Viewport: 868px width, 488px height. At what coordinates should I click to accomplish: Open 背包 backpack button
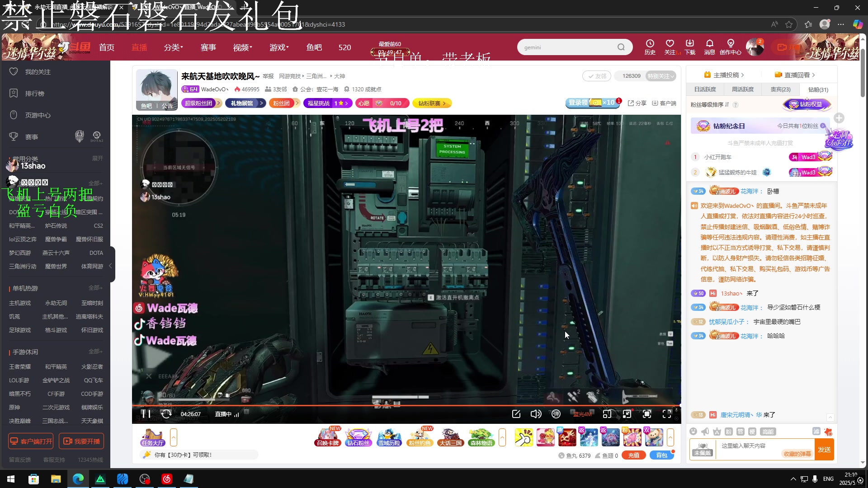point(662,455)
